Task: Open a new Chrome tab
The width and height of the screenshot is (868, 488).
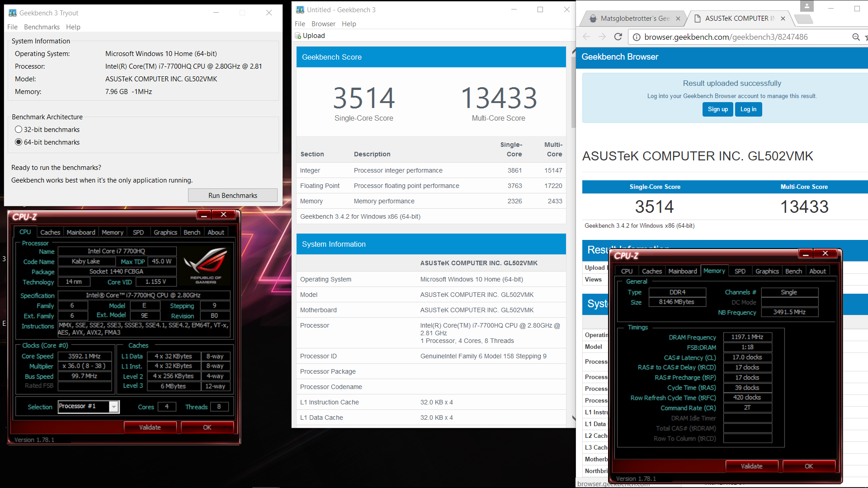Action: point(803,19)
